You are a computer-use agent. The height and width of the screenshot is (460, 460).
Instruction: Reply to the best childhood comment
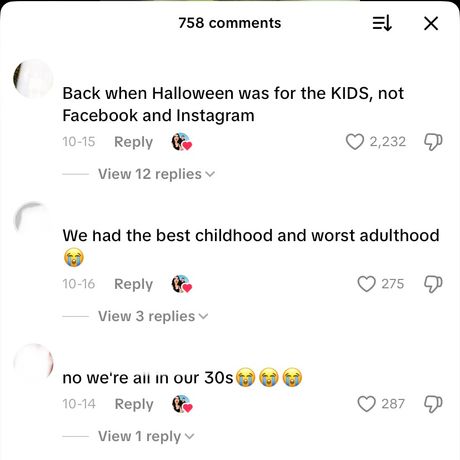tap(133, 284)
